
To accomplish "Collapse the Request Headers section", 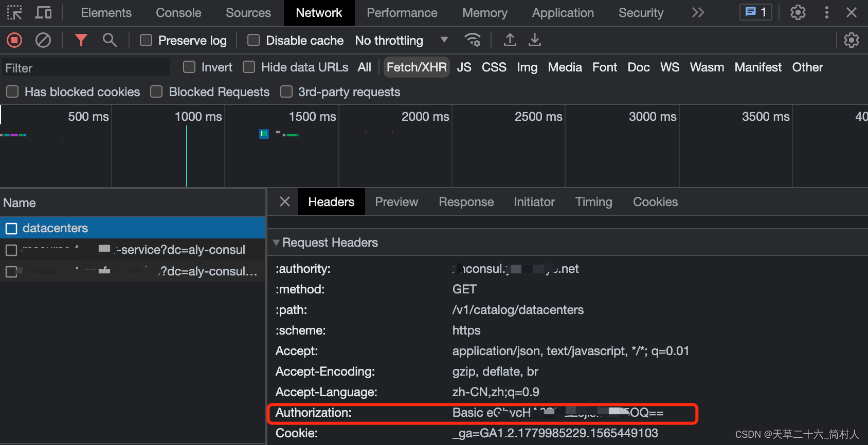I will (276, 242).
